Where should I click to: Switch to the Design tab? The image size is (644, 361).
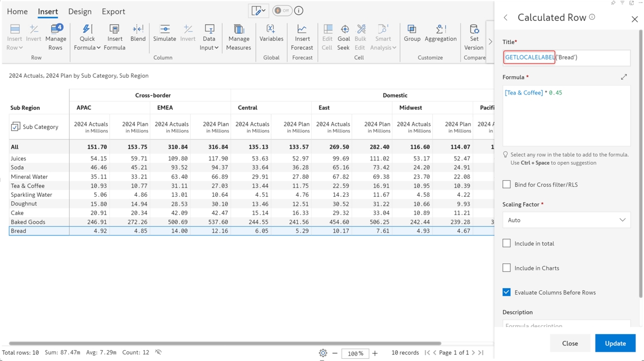(79, 11)
